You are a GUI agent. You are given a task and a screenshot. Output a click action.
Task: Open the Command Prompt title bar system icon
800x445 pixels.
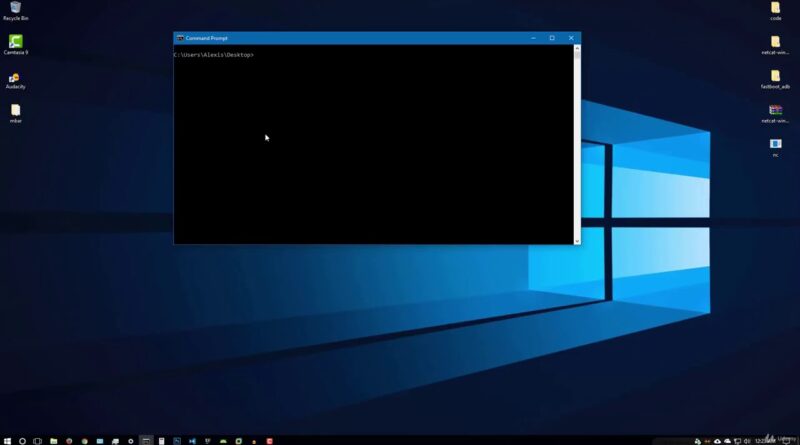point(180,38)
